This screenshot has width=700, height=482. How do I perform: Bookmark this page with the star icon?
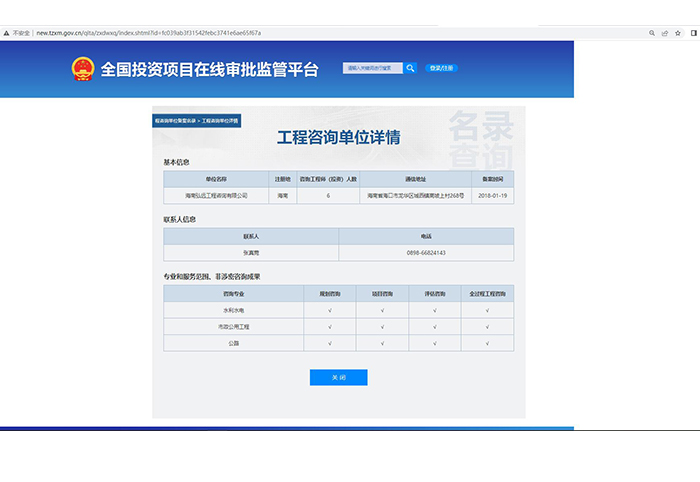tap(676, 33)
